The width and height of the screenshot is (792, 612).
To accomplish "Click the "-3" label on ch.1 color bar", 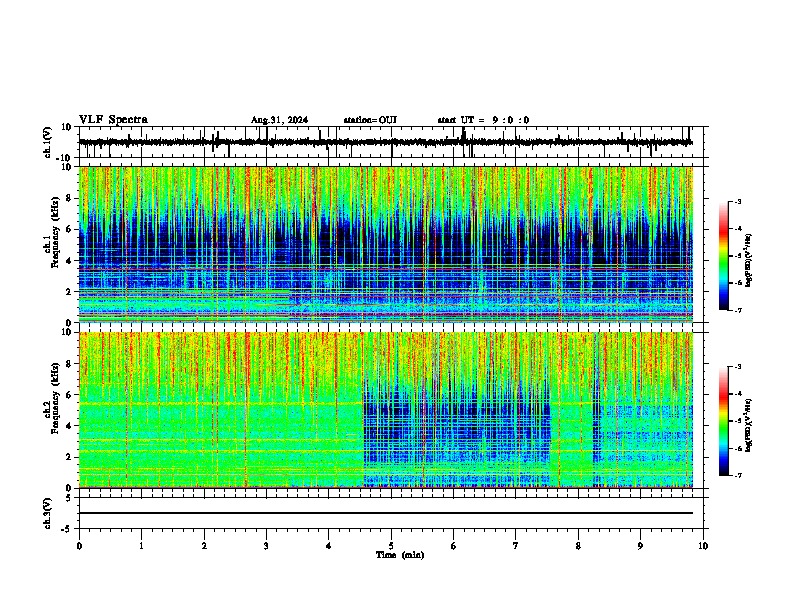I will coord(738,201).
